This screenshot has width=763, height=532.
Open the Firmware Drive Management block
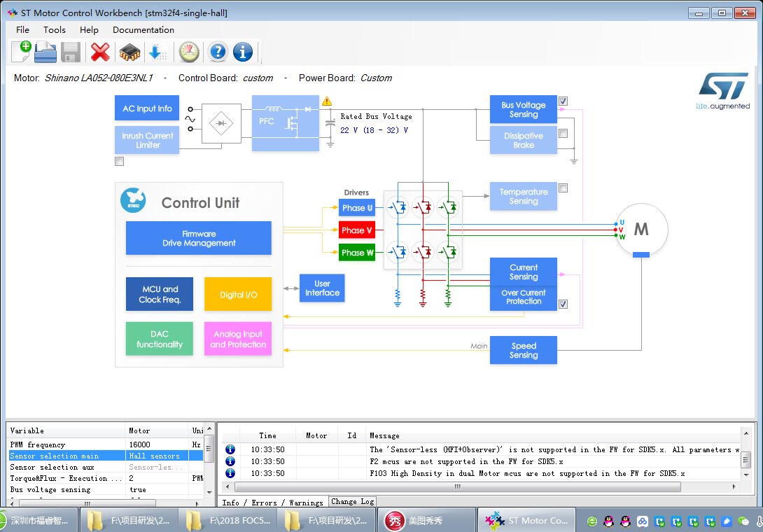pyautogui.click(x=199, y=238)
